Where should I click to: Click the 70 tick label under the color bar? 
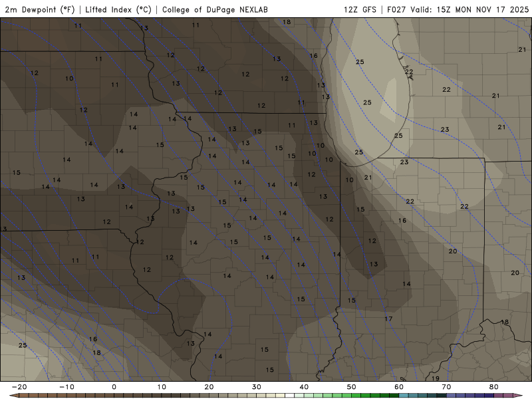coord(446,387)
